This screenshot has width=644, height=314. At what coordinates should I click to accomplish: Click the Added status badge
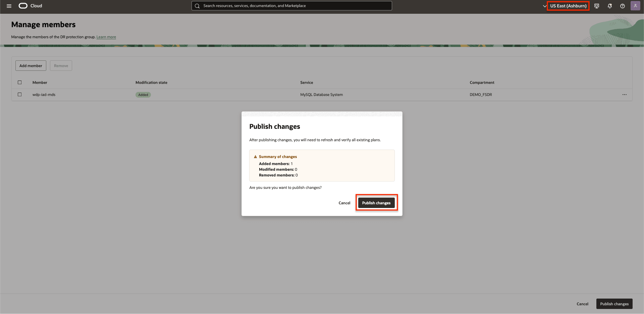pyautogui.click(x=143, y=95)
